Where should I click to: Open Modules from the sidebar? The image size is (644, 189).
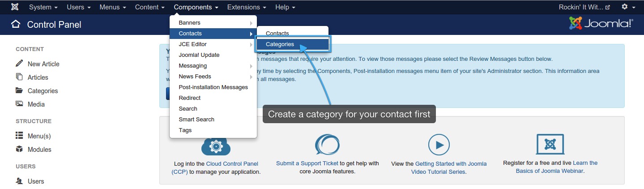click(39, 150)
